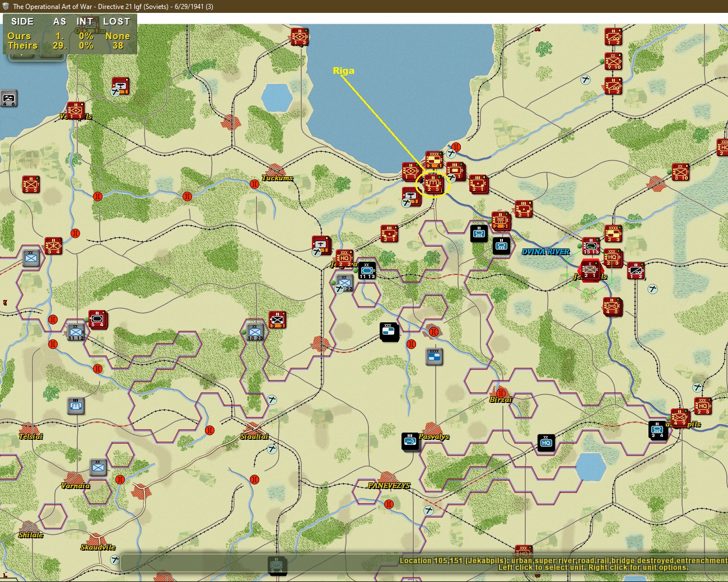728x582 pixels.
Task: Click the Pasvalys town label
Action: click(434, 436)
